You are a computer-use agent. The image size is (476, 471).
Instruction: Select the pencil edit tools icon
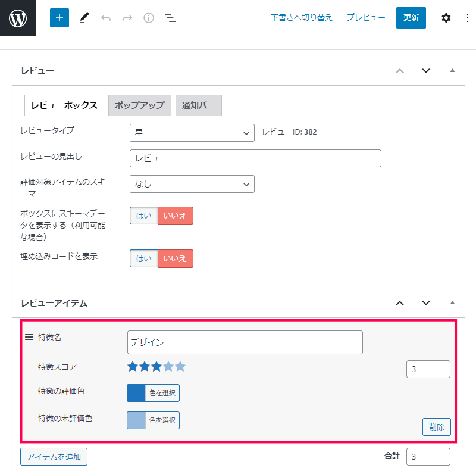pyautogui.click(x=84, y=18)
